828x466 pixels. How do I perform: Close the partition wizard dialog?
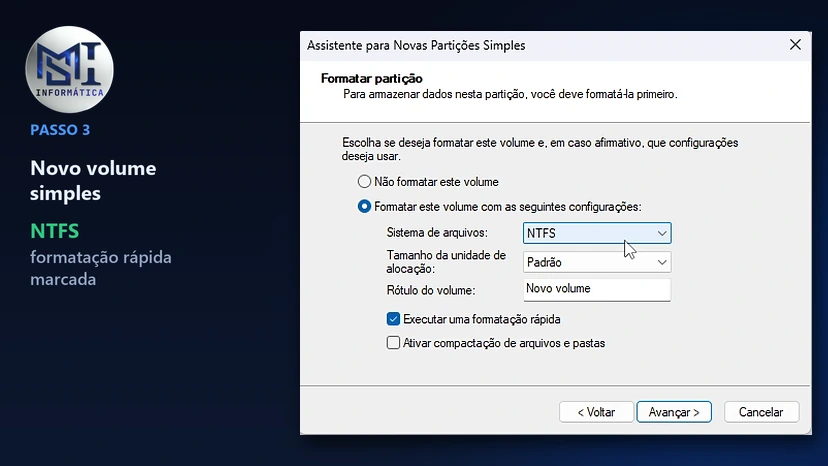(795, 45)
